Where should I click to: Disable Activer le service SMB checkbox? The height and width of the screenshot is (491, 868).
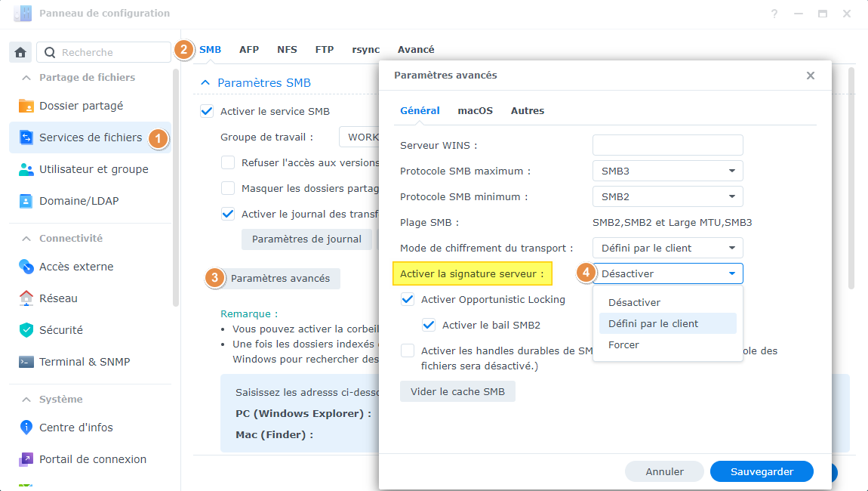pyautogui.click(x=207, y=111)
